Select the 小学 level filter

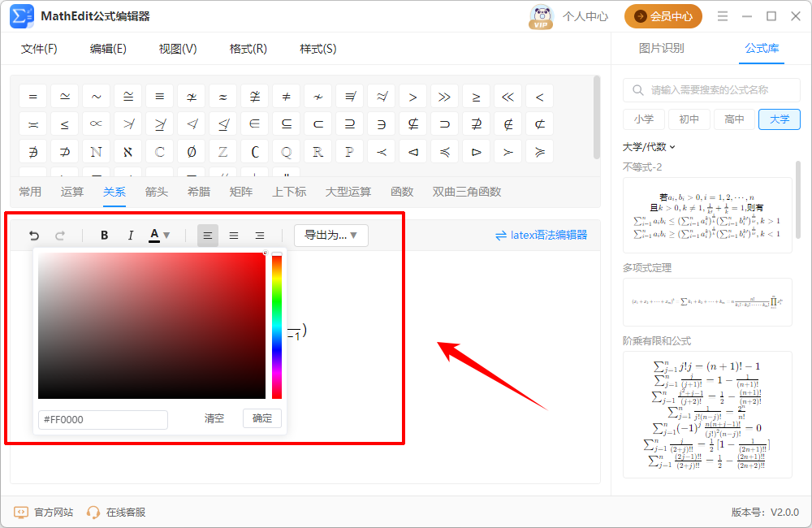pos(644,119)
